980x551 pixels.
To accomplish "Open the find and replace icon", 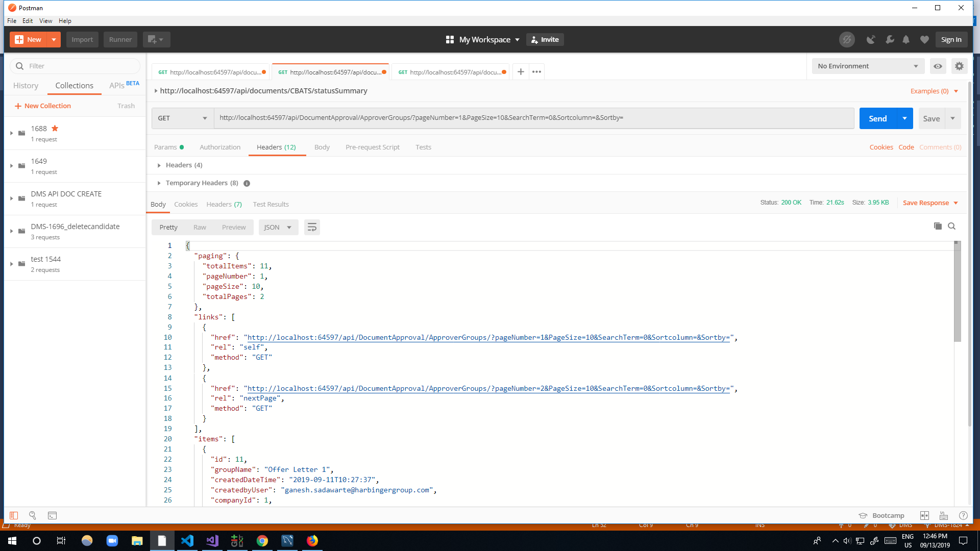I will coord(33,515).
